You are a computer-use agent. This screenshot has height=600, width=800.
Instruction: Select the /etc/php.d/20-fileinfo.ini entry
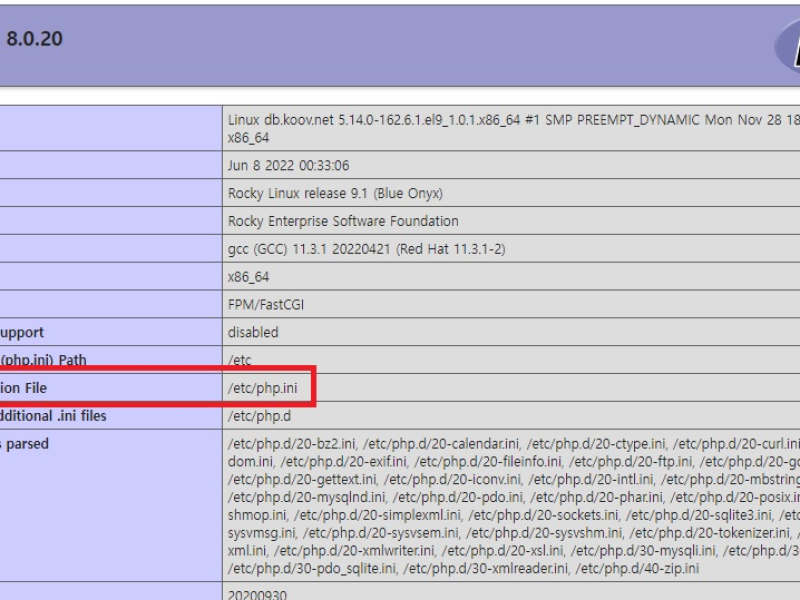click(487, 462)
